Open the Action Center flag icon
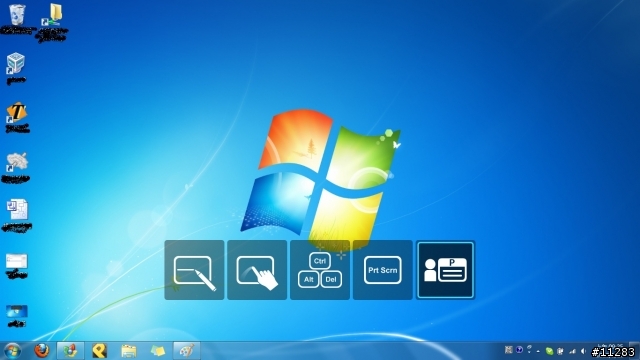The image size is (640, 360). [560, 351]
